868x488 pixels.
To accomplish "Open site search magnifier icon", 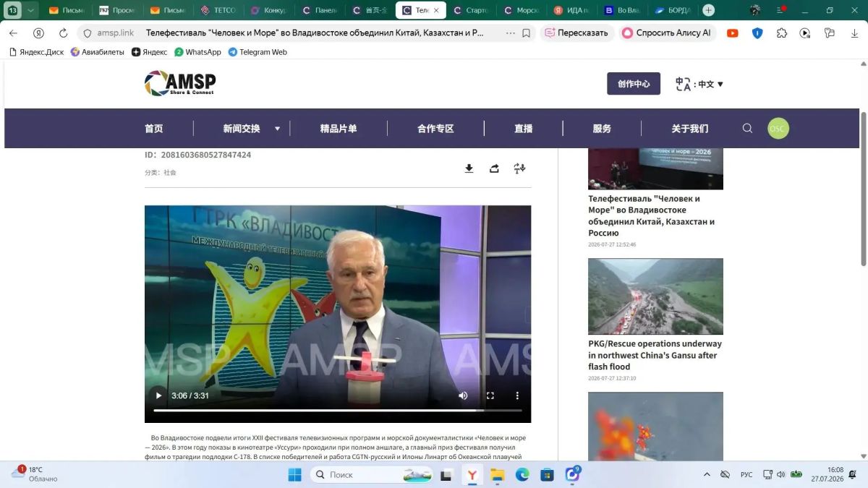I will tap(747, 128).
